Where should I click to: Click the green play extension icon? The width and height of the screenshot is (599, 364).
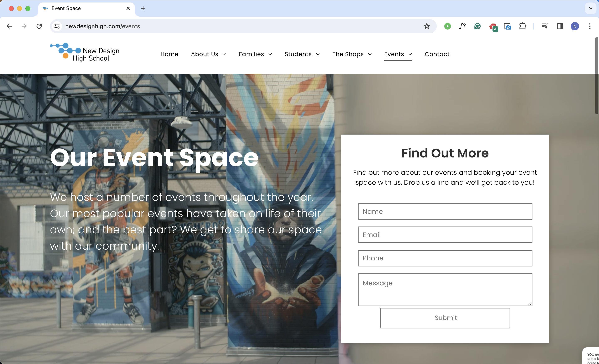click(x=447, y=26)
